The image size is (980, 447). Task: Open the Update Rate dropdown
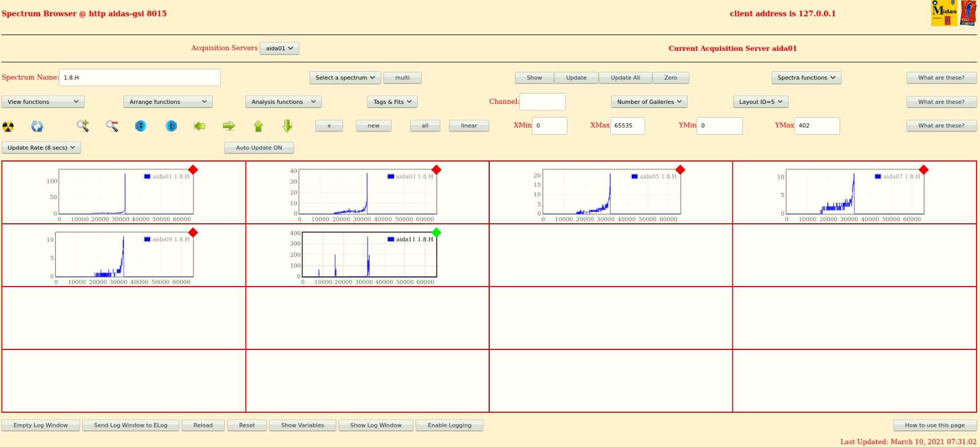pyautogui.click(x=41, y=148)
